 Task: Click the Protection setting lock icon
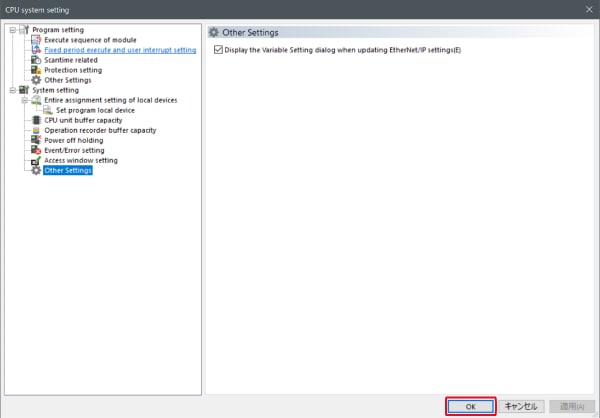36,70
